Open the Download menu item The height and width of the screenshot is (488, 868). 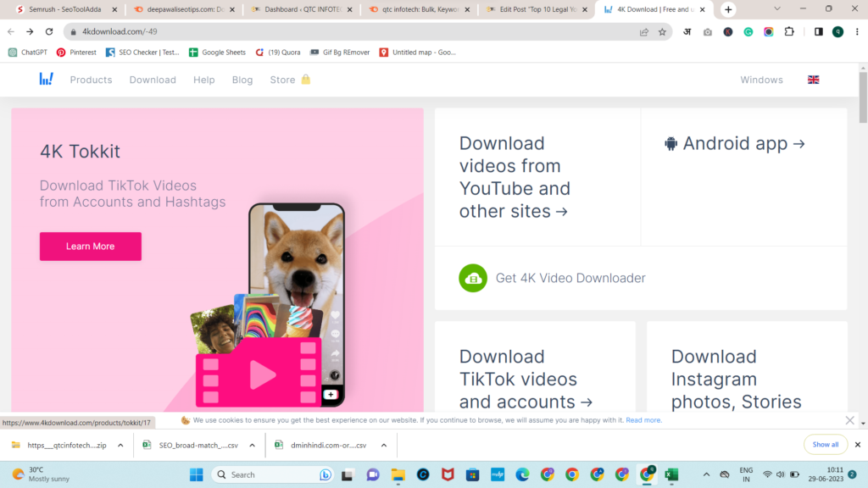click(153, 80)
